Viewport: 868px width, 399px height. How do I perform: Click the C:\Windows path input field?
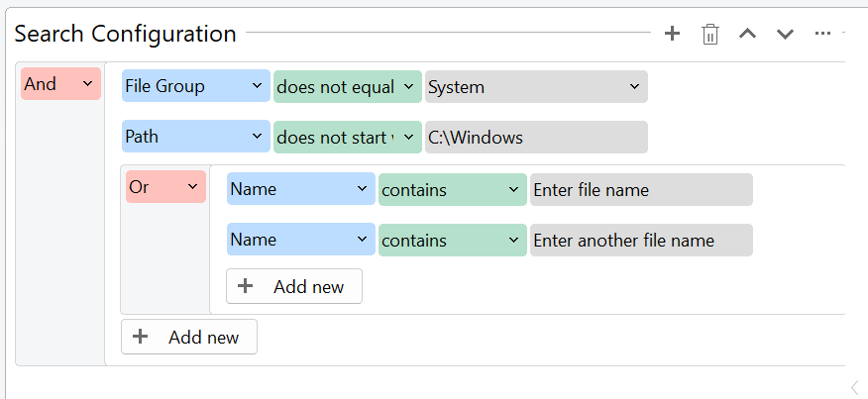coord(536,137)
